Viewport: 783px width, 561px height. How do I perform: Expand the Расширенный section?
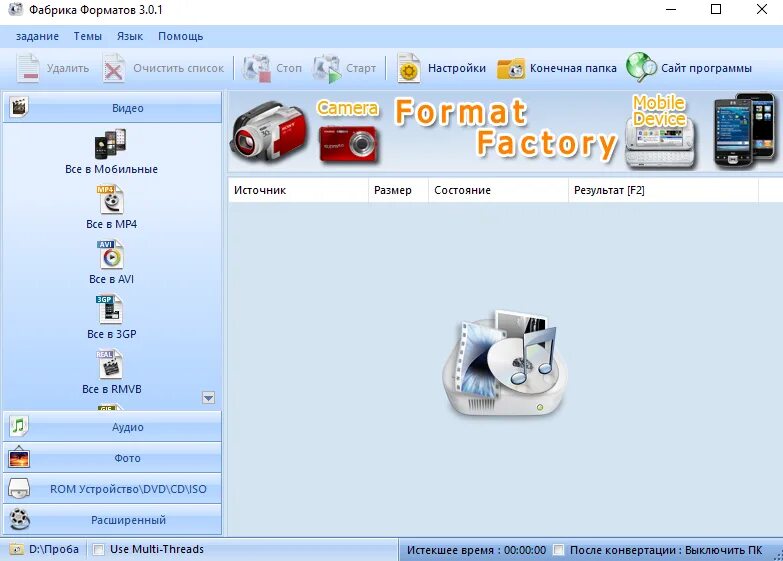(112, 520)
